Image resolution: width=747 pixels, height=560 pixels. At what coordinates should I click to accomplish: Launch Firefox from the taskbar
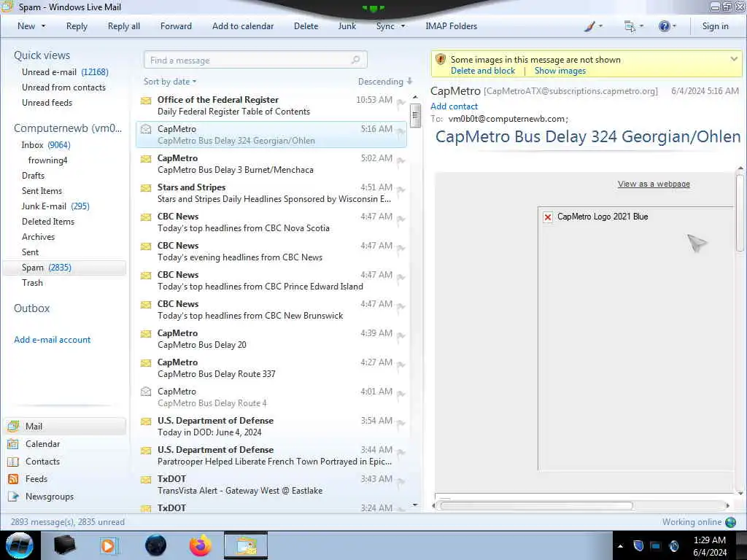click(x=200, y=545)
